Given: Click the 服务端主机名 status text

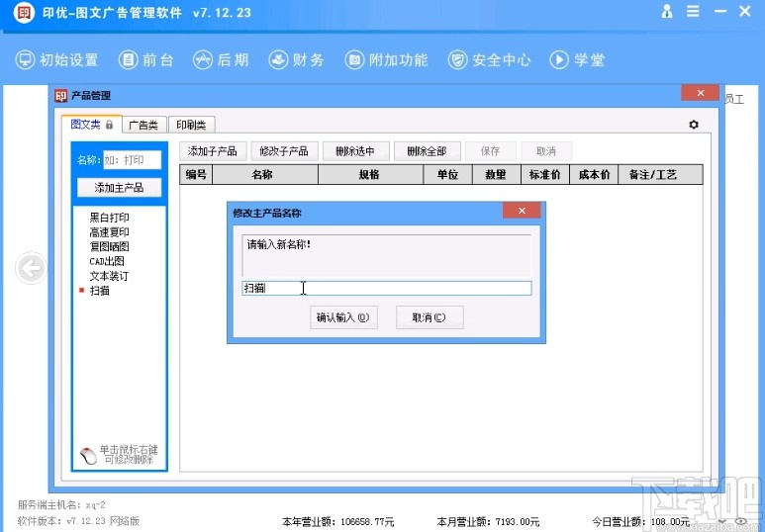Looking at the screenshot, I should pyautogui.click(x=61, y=504).
